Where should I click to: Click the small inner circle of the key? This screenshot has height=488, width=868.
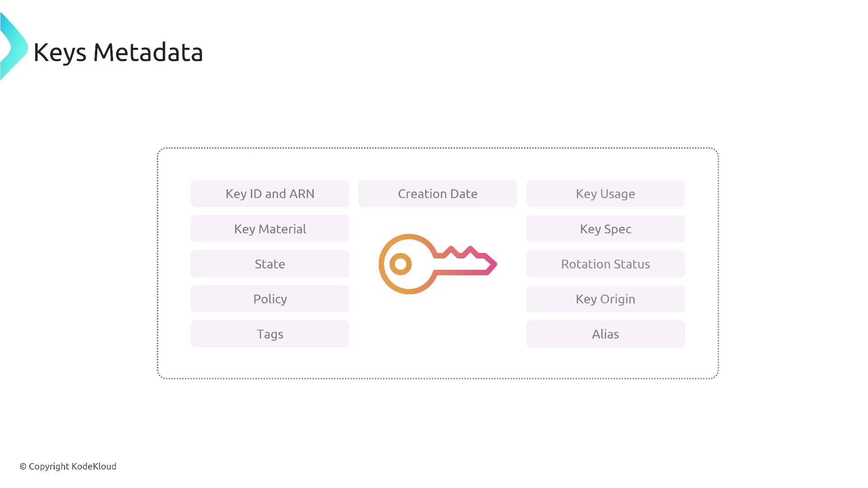[401, 264]
